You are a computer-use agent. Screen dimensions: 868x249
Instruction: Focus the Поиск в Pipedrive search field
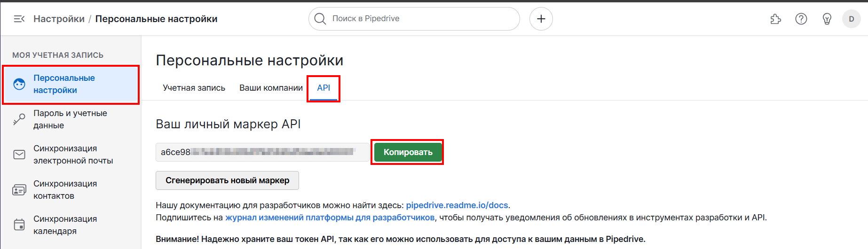(x=418, y=19)
